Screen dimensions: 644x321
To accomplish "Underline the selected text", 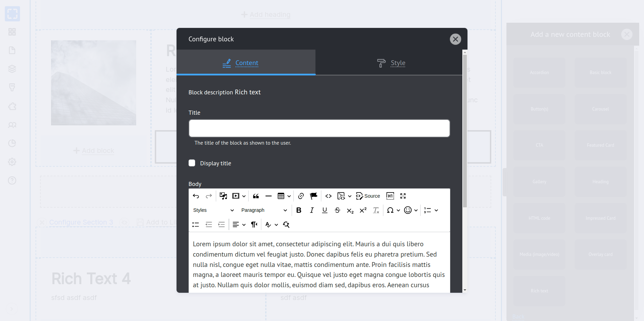I will point(325,210).
